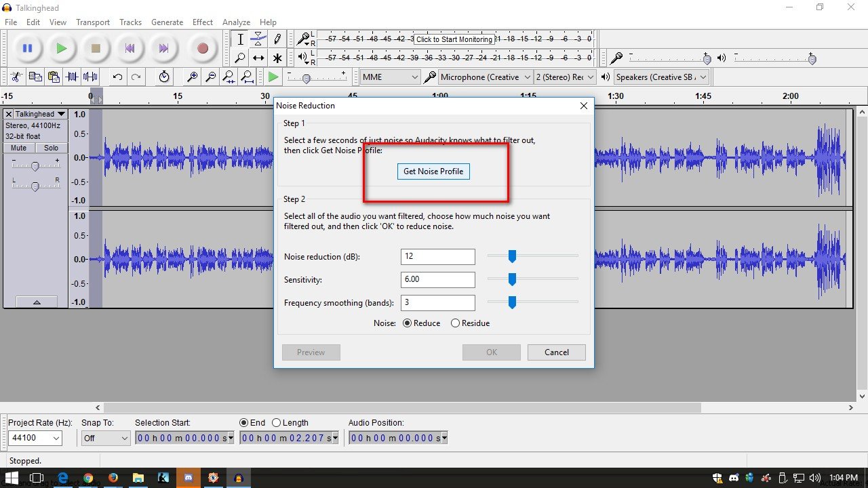Click the Noise reduction (dB) slider handle
Image resolution: width=868 pixels, height=488 pixels.
[513, 256]
